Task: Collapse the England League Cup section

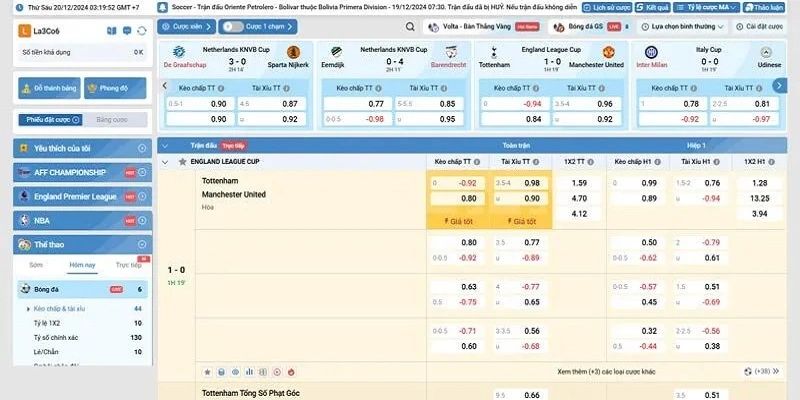Action: [x=166, y=160]
